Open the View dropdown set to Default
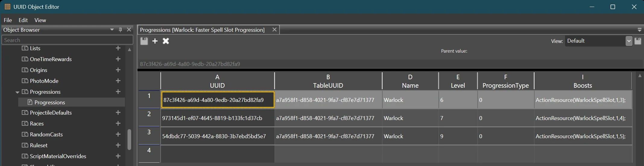The width and height of the screenshot is (644, 166). [x=629, y=41]
